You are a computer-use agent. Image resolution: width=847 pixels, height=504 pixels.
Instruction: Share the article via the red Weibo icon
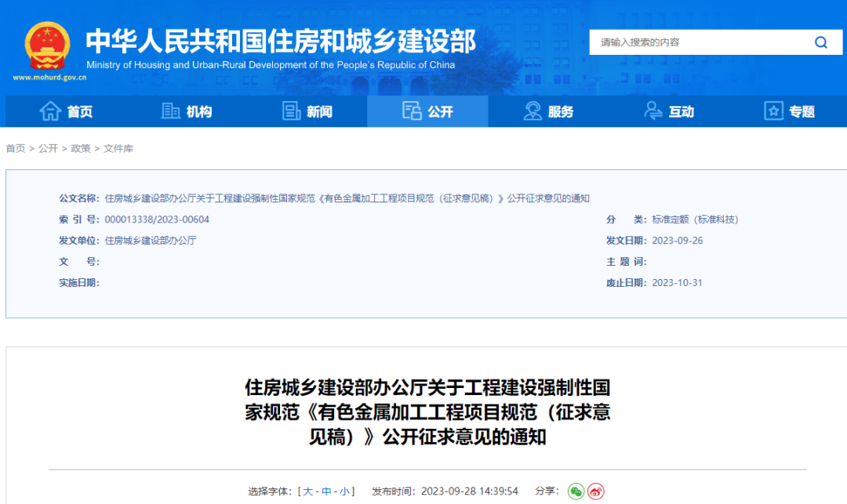[x=595, y=491]
